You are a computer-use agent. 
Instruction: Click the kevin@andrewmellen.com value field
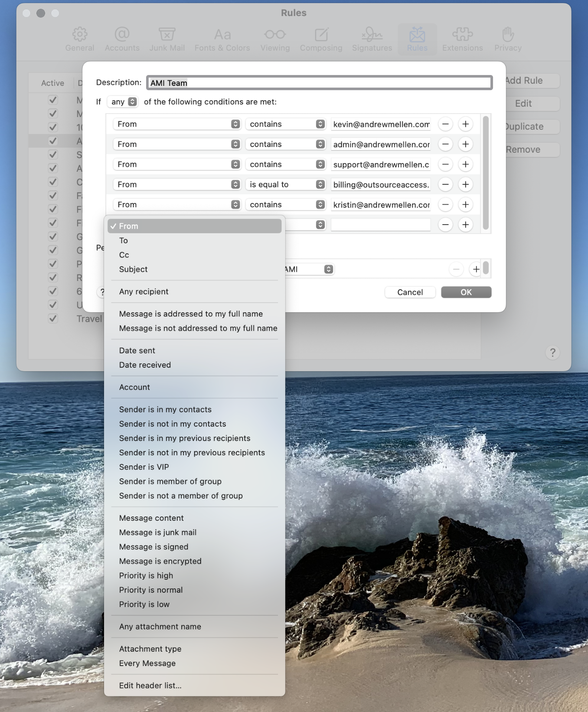(x=381, y=124)
